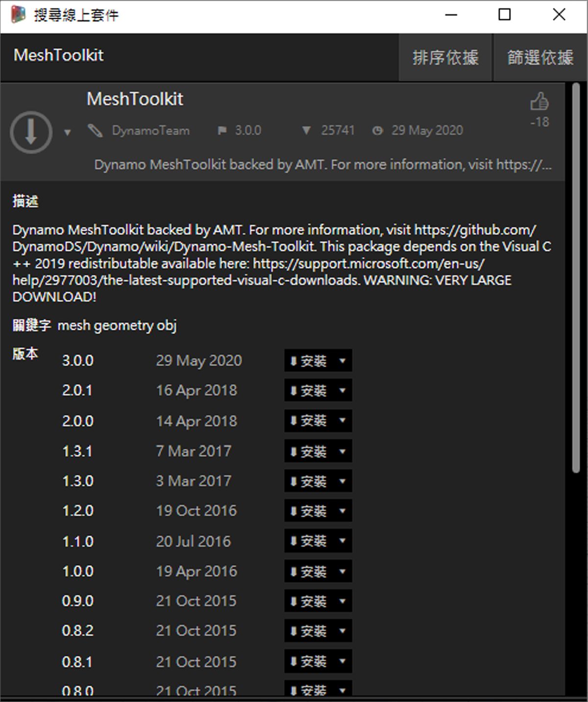Expand install options arrow for version 1.2.0
The image size is (588, 702).
click(x=343, y=511)
